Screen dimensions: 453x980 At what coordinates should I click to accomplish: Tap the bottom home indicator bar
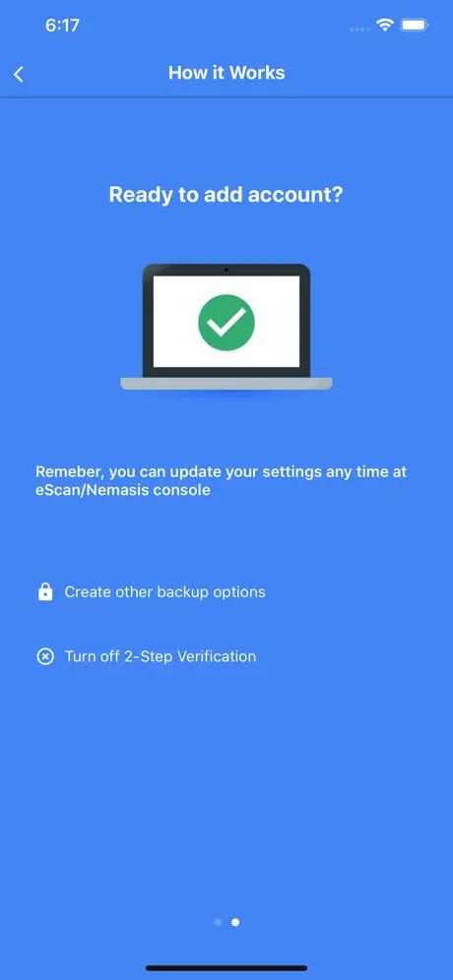click(226, 968)
